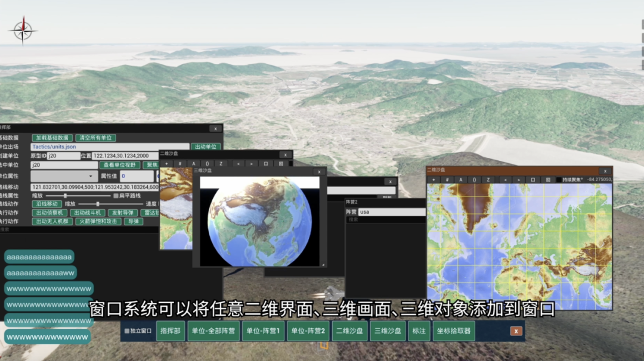Click the 选中单位 field with j20
This screenshot has height=361, width=644.
click(x=64, y=165)
